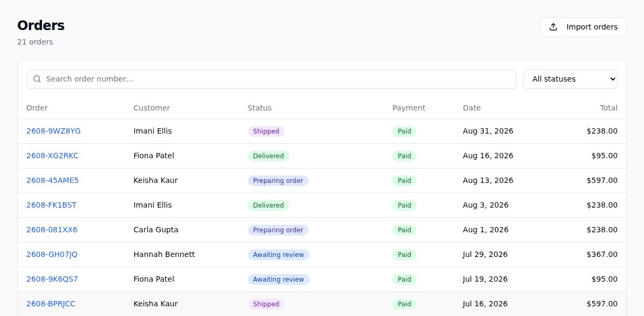644x316 pixels.
Task: Focus the Search order number field
Action: click(x=272, y=79)
